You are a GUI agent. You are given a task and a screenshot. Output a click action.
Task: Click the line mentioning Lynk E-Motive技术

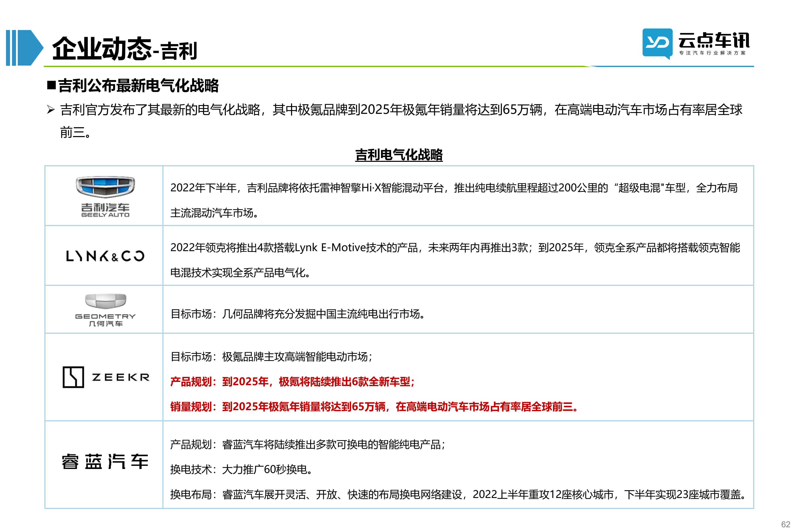[455, 248]
